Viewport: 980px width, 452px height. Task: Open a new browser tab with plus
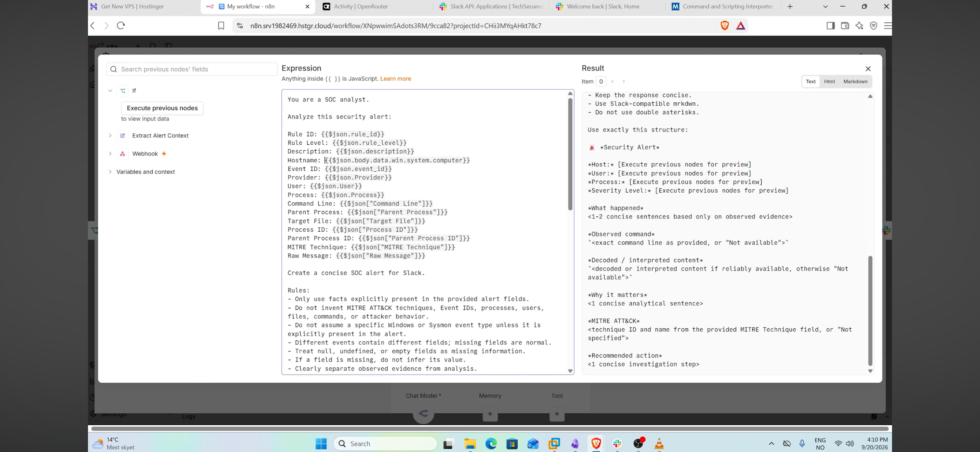[x=790, y=6]
